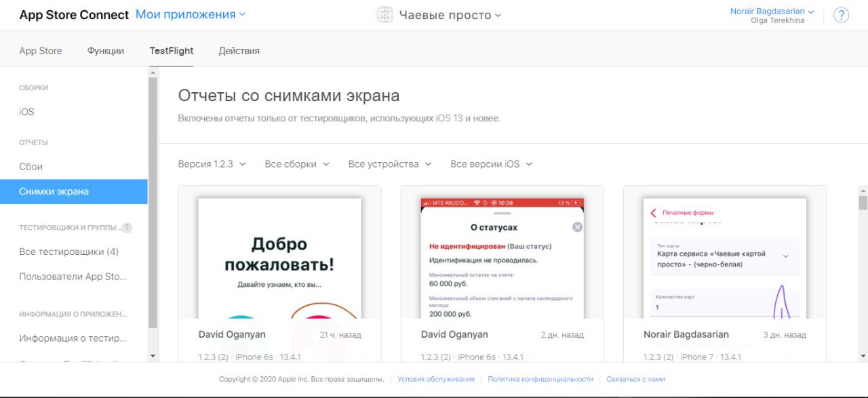The image size is (868, 398).
Task: Switch to the Функции tab
Action: [x=106, y=51]
